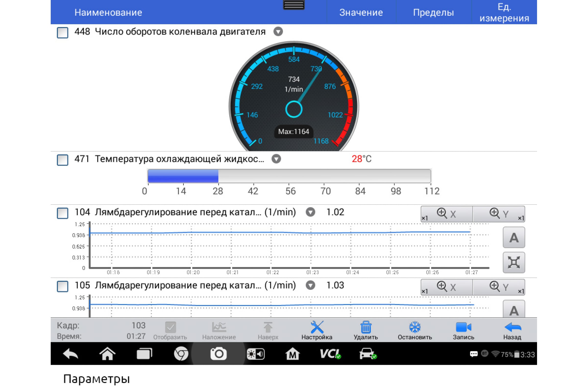
Task: Click the Пределы column header
Action: point(433,12)
